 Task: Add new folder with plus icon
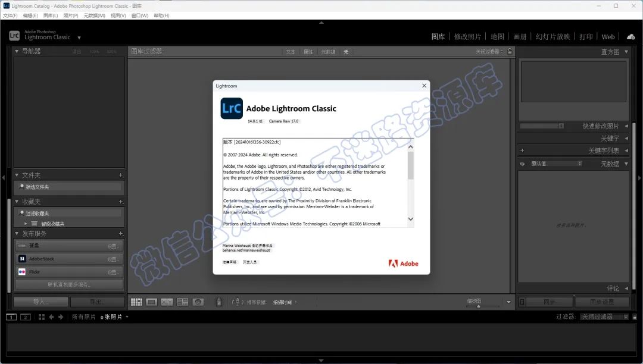coord(121,175)
